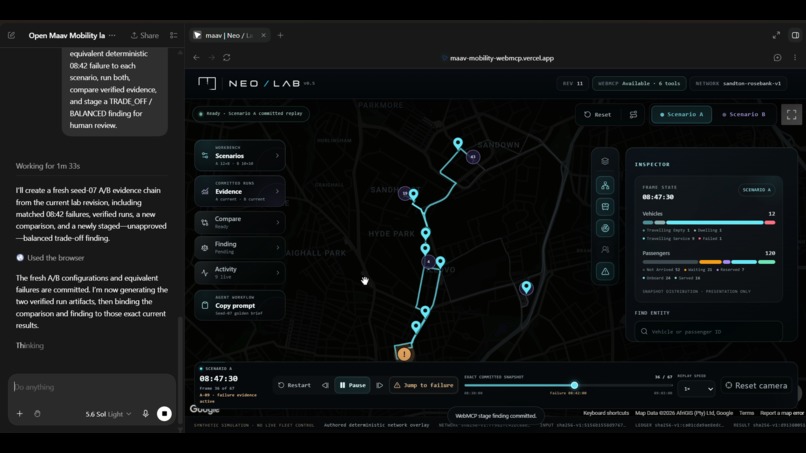Expand the Compare panel
Screen dimensions: 806x453
tap(240, 222)
